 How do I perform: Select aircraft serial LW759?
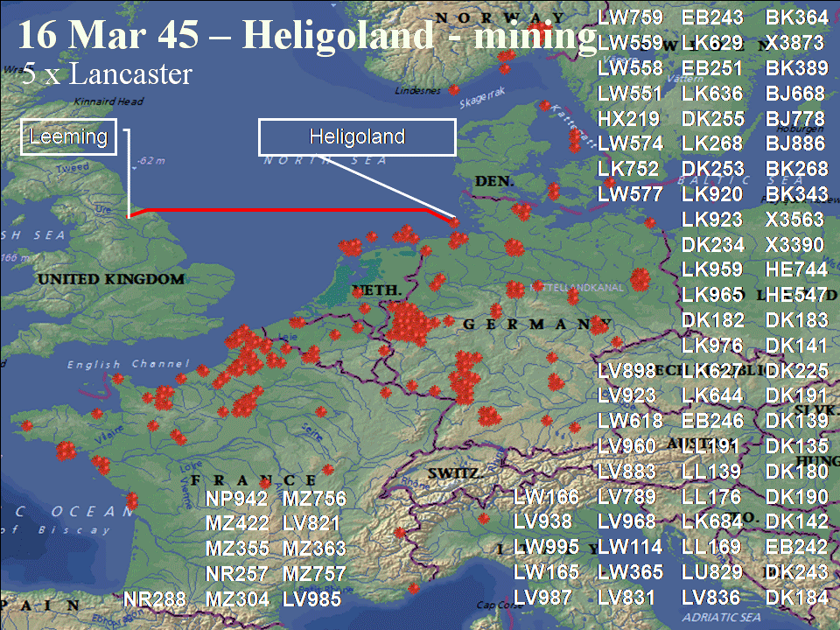point(630,17)
